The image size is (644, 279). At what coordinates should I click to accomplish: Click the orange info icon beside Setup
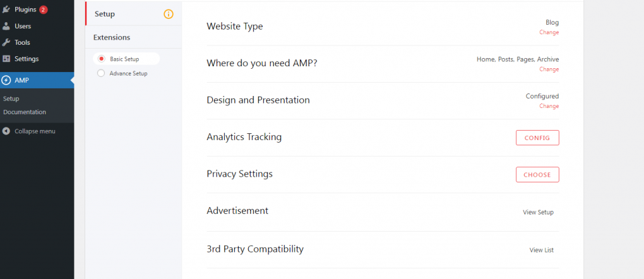(x=169, y=14)
